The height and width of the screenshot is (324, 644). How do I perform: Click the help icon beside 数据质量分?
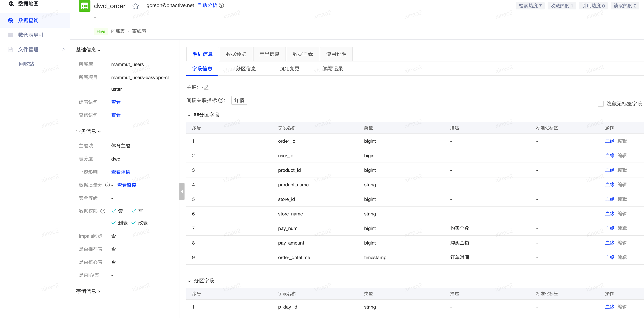coord(107,185)
